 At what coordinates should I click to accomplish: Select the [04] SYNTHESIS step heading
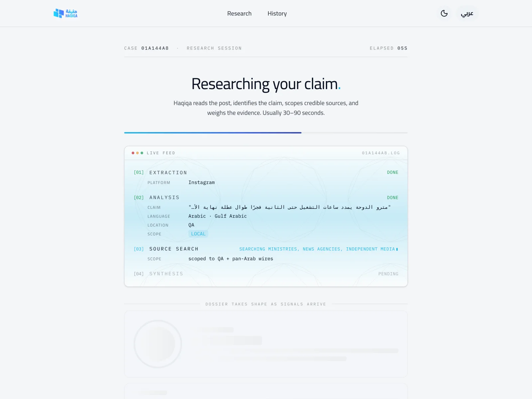pyautogui.click(x=158, y=274)
